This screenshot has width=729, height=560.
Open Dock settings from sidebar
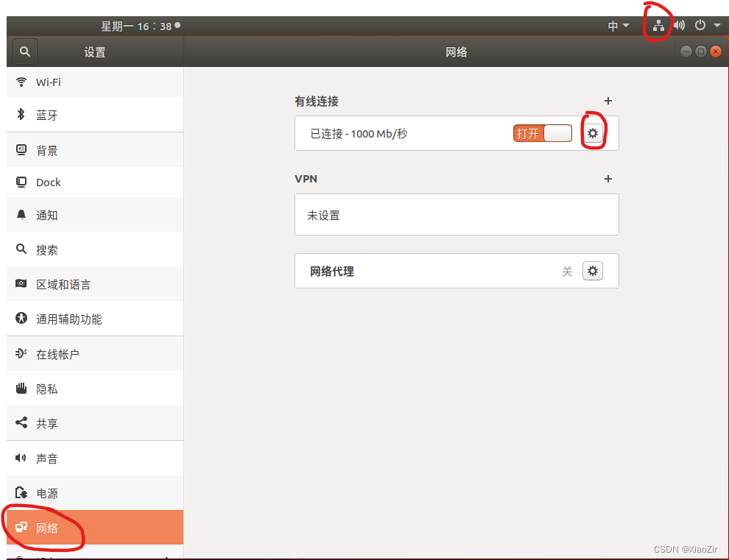coord(49,182)
